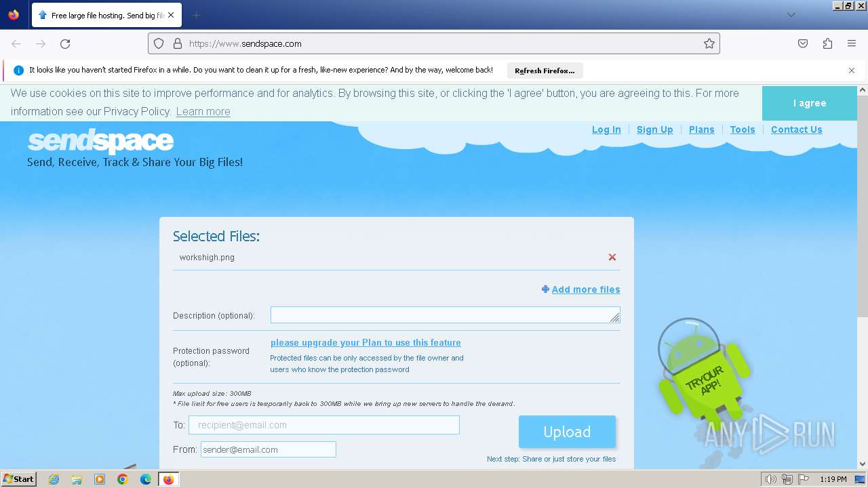Click the system clock 1:19 PM
The height and width of the screenshot is (488, 868).
[833, 479]
